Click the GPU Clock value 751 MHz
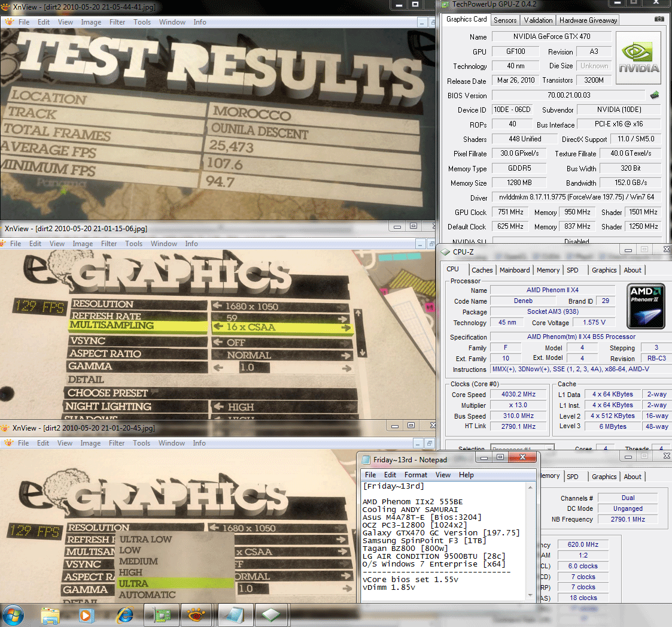This screenshot has width=672, height=627. pos(510,212)
